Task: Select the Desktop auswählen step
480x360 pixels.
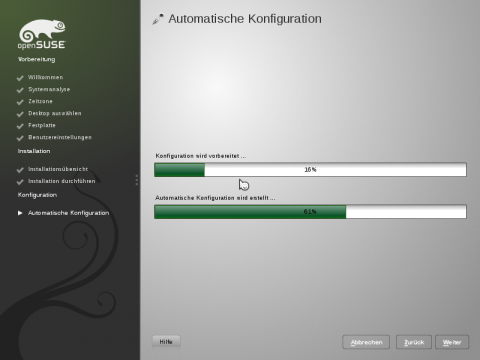Action: pyautogui.click(x=55, y=113)
